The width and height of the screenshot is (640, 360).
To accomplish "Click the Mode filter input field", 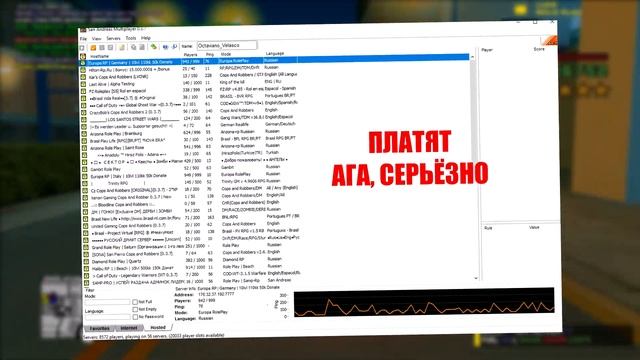I will pyautogui.click(x=108, y=302).
